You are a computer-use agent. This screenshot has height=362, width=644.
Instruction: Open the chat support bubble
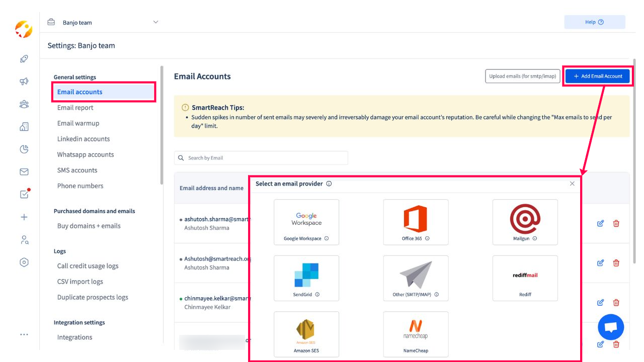pyautogui.click(x=611, y=328)
